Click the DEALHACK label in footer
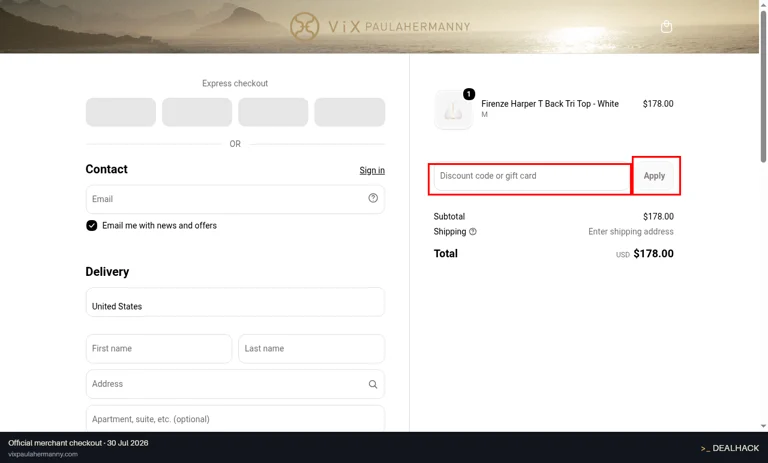Image resolution: width=768 pixels, height=463 pixels. click(x=730, y=448)
